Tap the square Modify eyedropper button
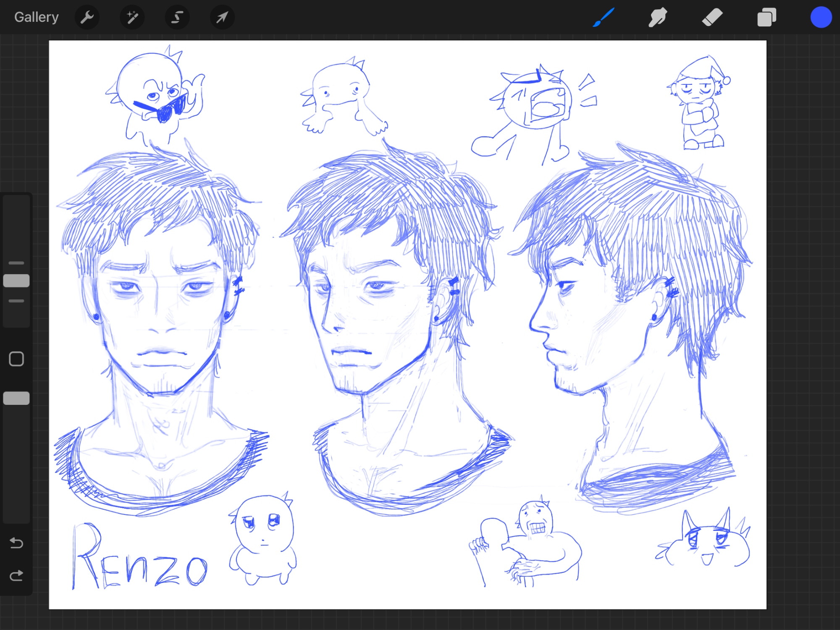This screenshot has height=630, width=840. [16, 359]
